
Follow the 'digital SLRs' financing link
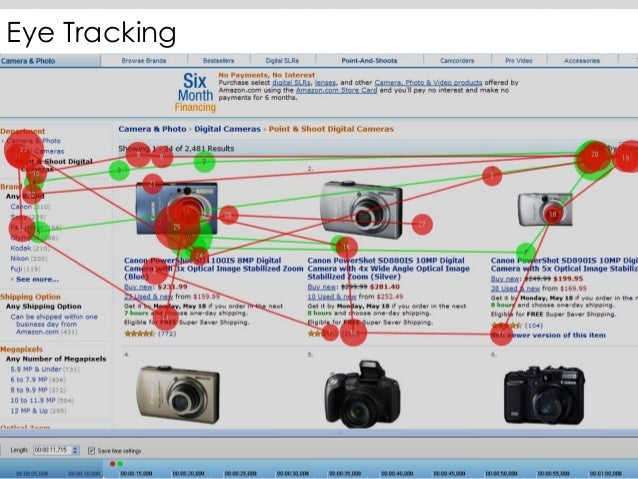click(x=291, y=83)
